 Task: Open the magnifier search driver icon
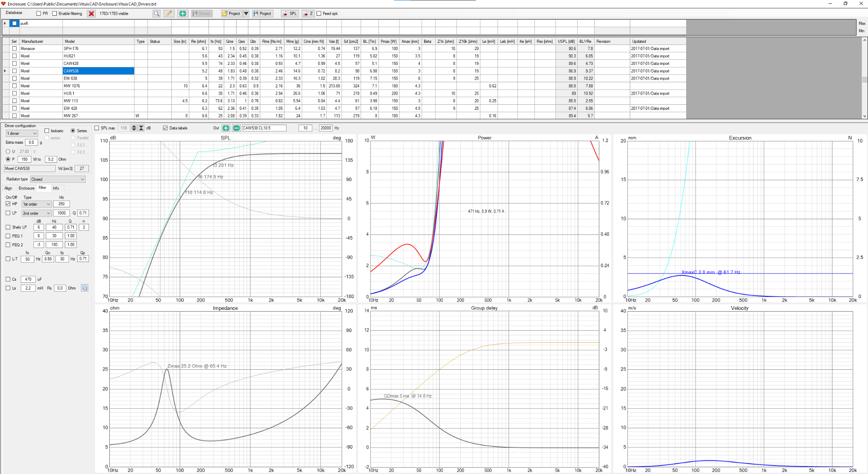coord(156,14)
